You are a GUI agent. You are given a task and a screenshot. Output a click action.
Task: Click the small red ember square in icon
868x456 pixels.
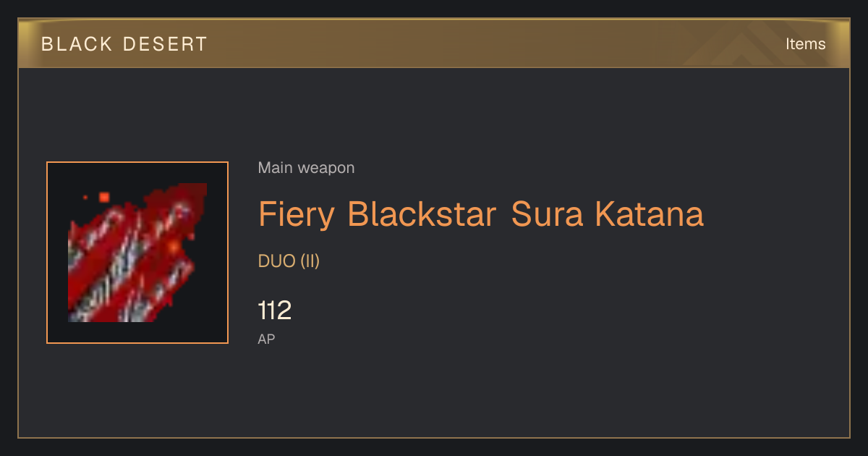point(104,197)
